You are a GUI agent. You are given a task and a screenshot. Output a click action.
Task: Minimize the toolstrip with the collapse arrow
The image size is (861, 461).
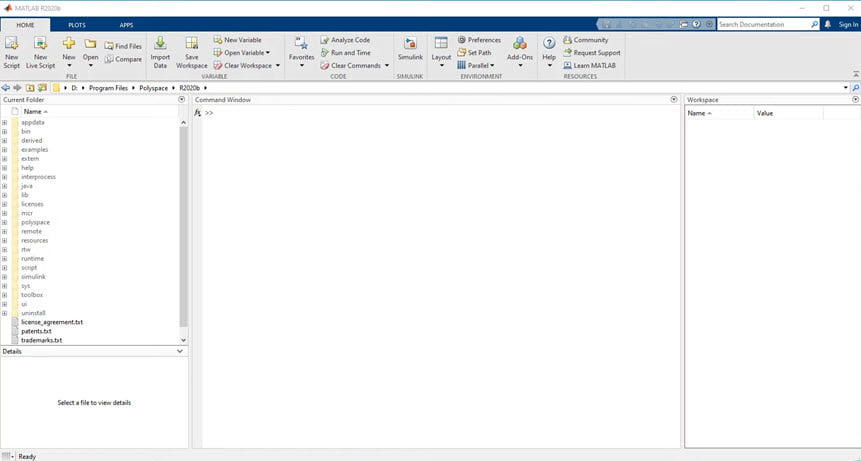click(856, 74)
